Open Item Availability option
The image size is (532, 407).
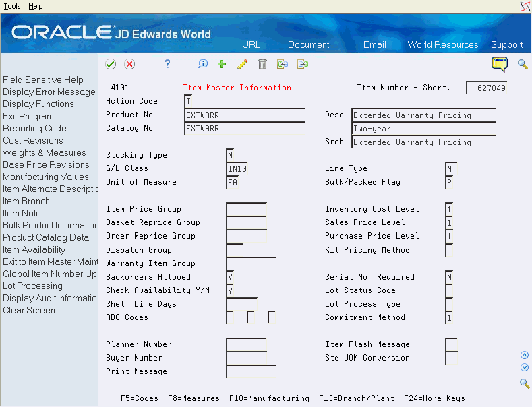coord(34,249)
